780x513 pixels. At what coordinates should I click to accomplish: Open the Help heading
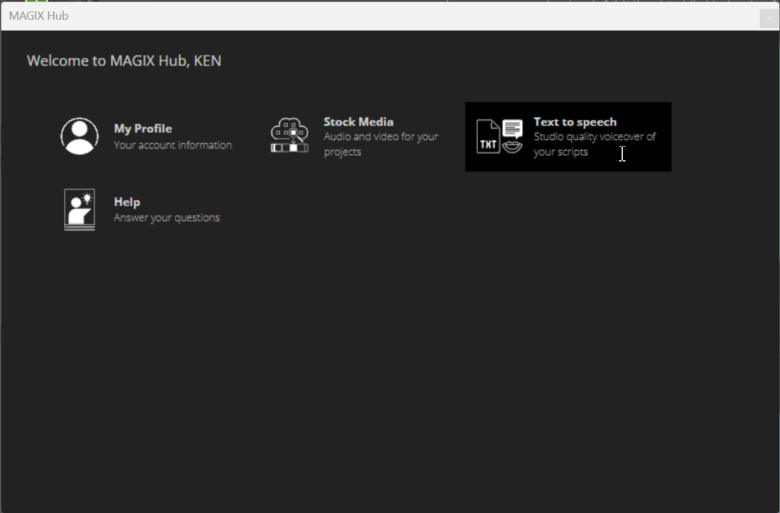[x=126, y=202]
